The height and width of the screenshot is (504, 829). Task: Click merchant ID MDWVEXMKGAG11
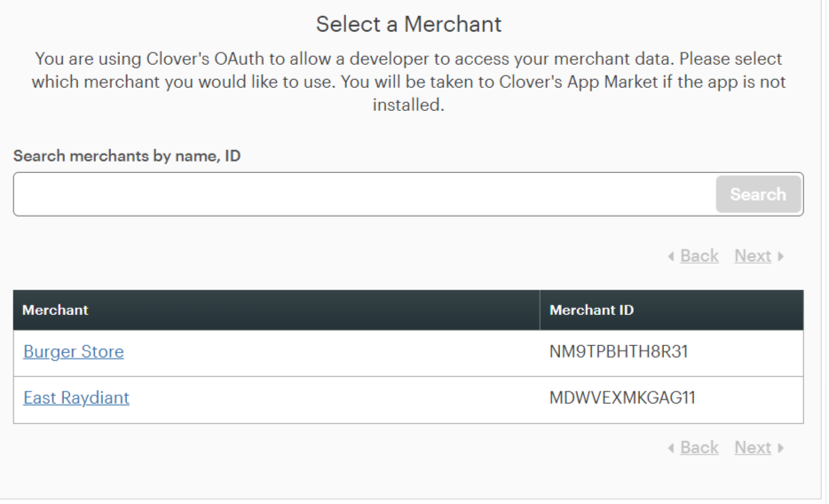pos(622,398)
